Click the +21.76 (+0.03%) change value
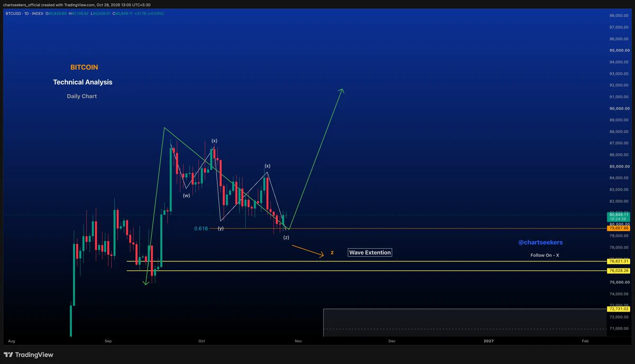Screen dimensions: 635x364 click(149, 13)
